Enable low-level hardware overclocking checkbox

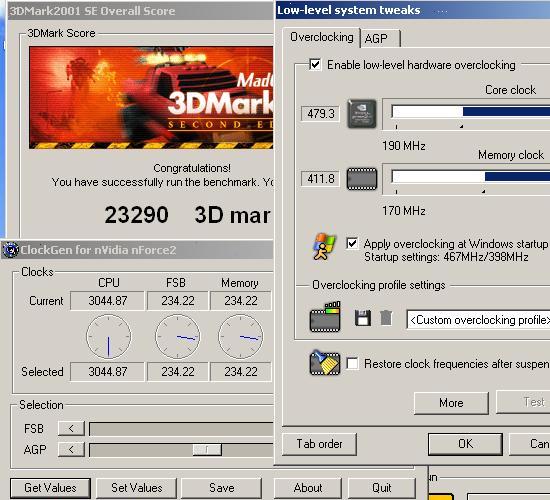[315, 65]
